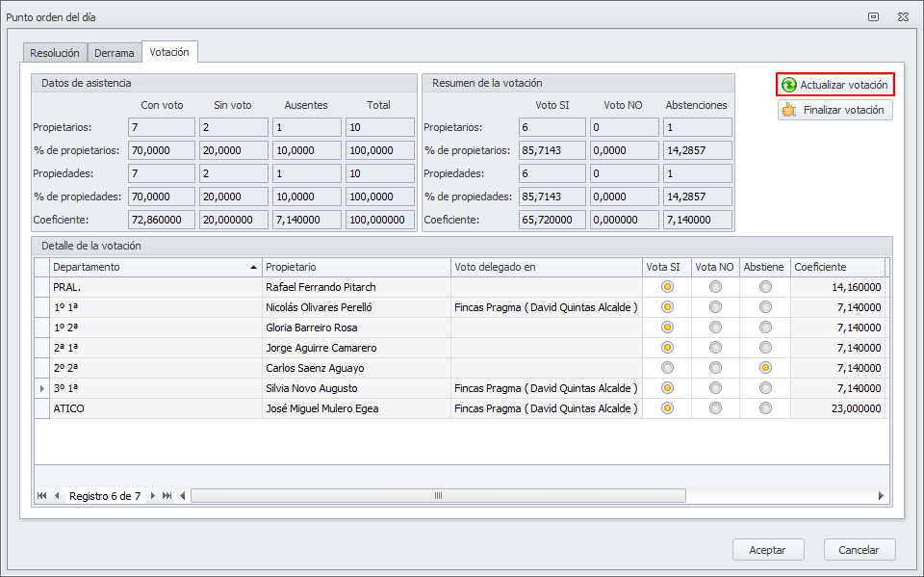This screenshot has width=924, height=577.
Task: Go to first record in navigator
Action: pyautogui.click(x=41, y=496)
